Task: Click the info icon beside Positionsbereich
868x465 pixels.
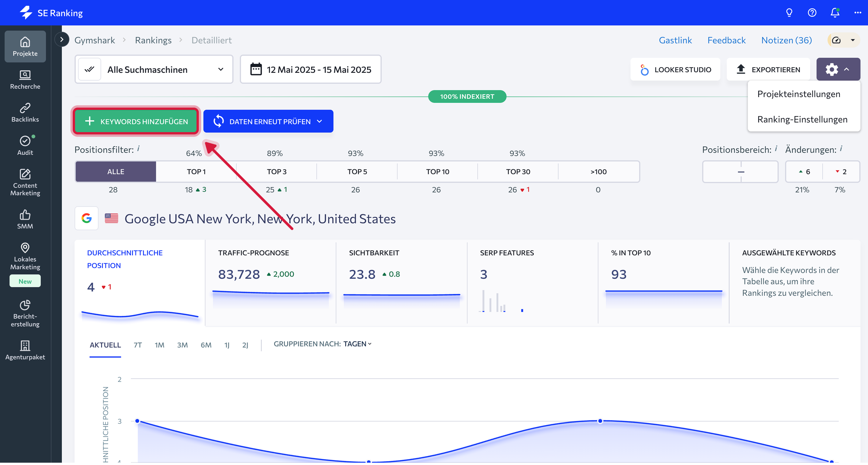Action: (776, 149)
